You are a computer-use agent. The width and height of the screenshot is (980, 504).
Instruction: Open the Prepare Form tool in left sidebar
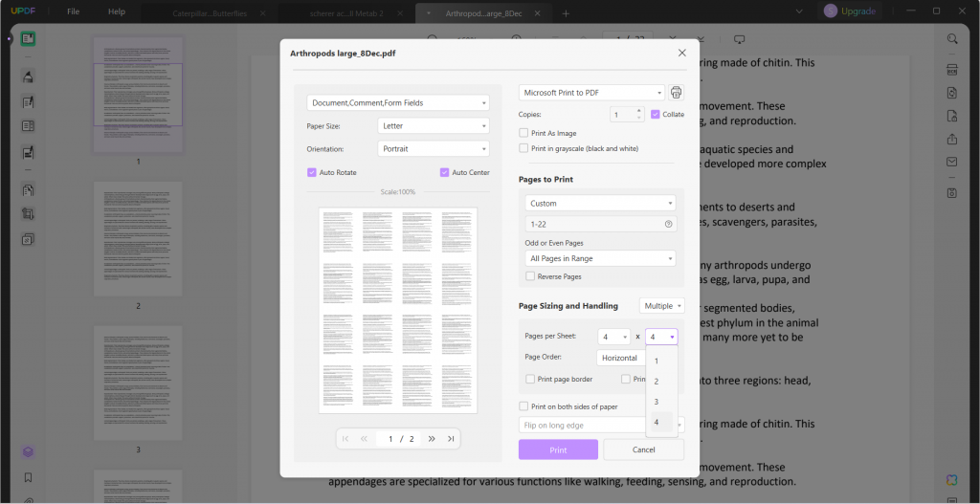click(x=28, y=126)
